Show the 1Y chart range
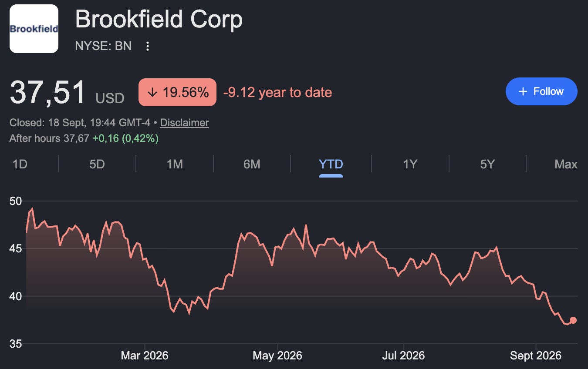The height and width of the screenshot is (369, 588). click(410, 164)
